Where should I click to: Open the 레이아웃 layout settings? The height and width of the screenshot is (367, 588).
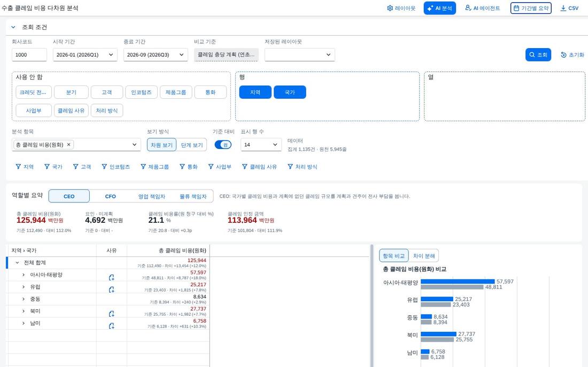[401, 8]
